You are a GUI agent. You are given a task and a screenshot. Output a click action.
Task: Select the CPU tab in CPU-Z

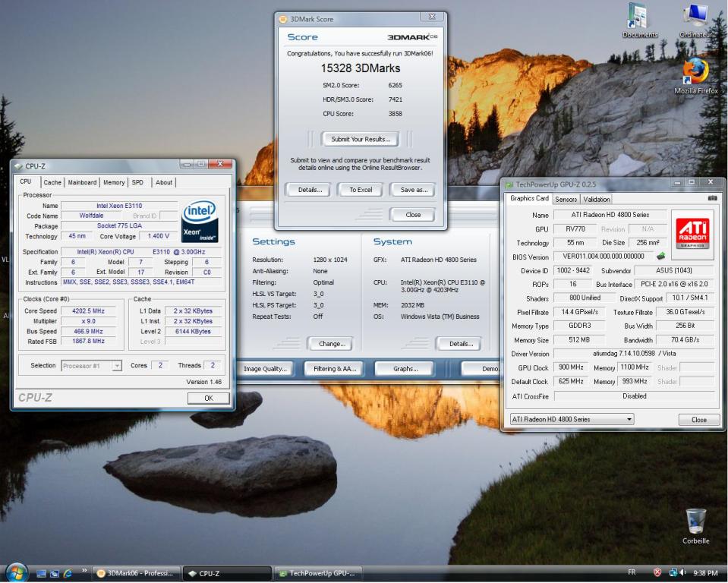pyautogui.click(x=26, y=181)
